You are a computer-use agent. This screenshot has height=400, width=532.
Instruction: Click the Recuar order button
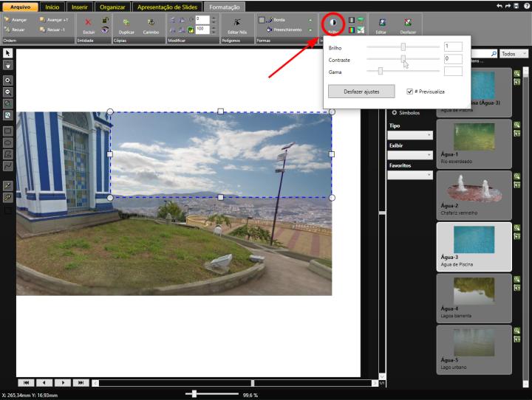click(14, 30)
